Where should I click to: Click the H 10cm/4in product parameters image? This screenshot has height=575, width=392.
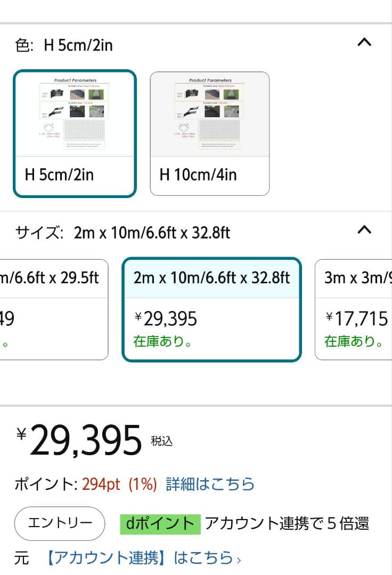[210, 113]
